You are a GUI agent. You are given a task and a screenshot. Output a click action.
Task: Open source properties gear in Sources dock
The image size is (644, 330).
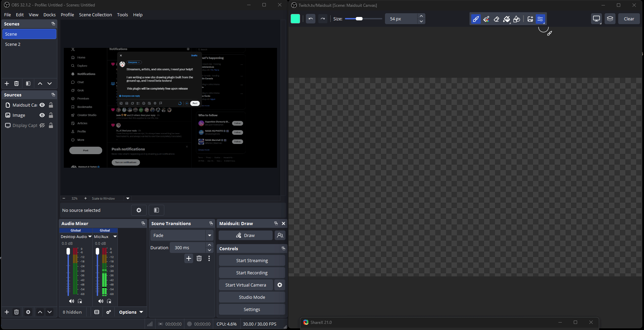pyautogui.click(x=28, y=312)
